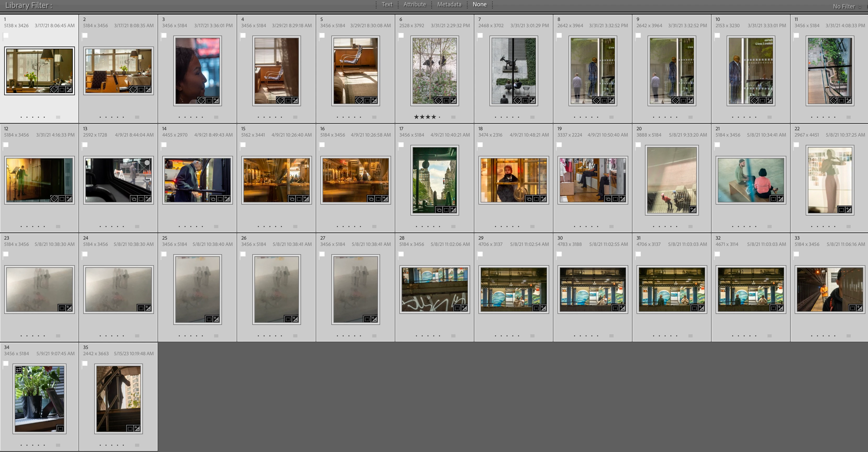868x452 pixels.
Task: Click develop adjustments badge on photo 6
Action: (453, 100)
